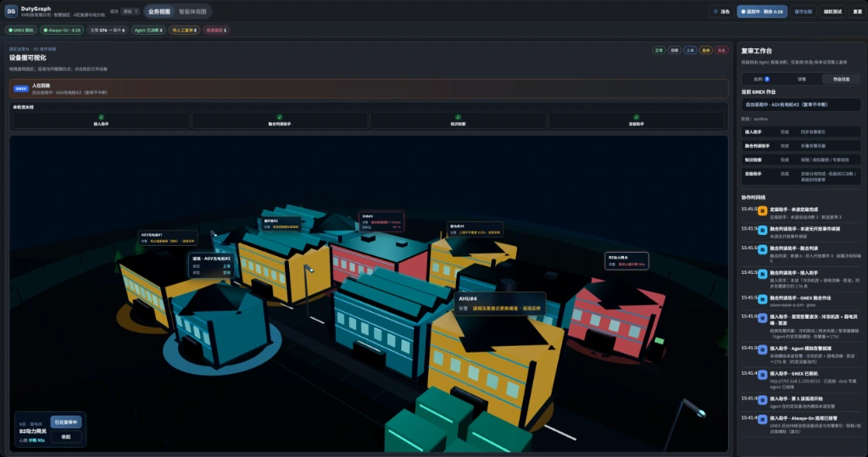Click the 已在复审中 button on gateway card
Image resolution: width=868 pixels, height=457 pixels.
click(66, 422)
